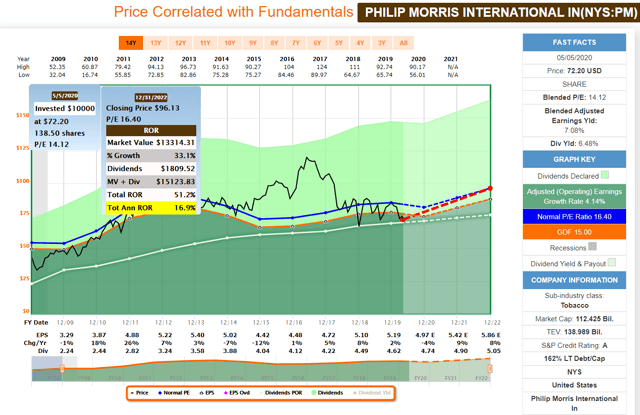Click the Dividends Declared green swatch
This screenshot has width=640, height=415.
click(605, 175)
